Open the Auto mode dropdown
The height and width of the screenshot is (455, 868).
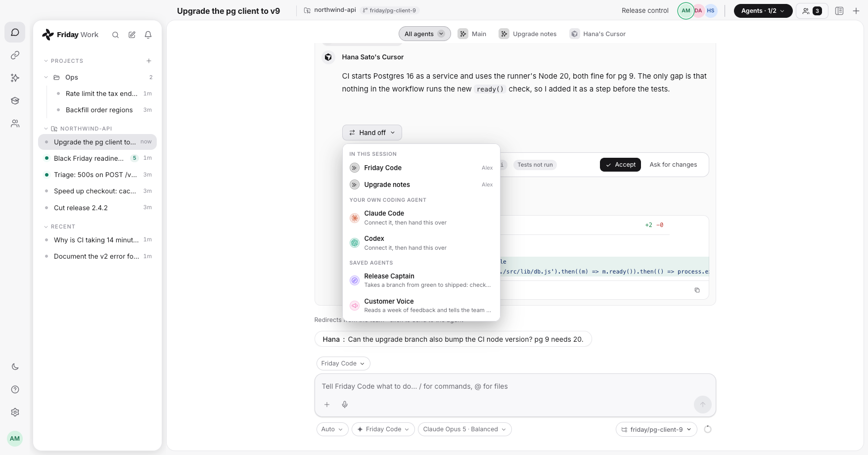click(332, 429)
